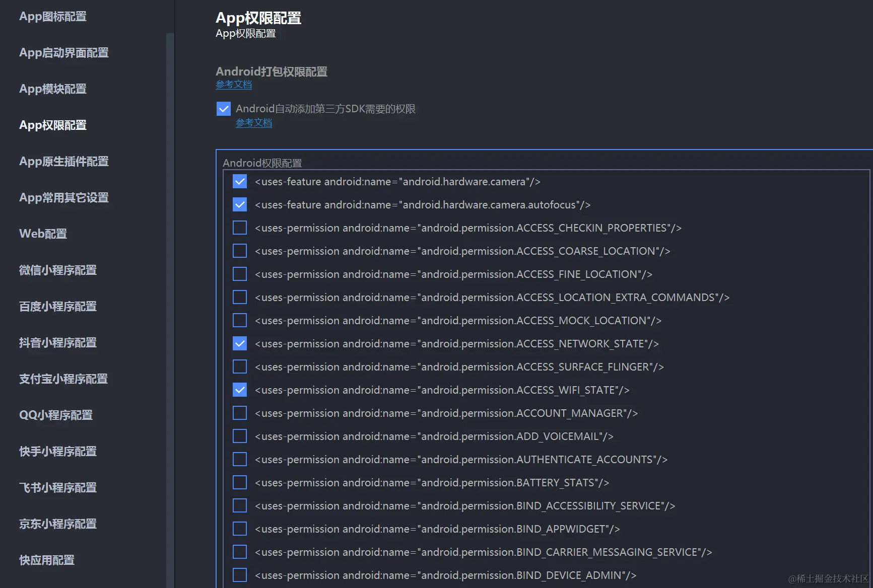873x588 pixels.
Task: Open the App图标配置 sidebar section
Action: coord(52,16)
